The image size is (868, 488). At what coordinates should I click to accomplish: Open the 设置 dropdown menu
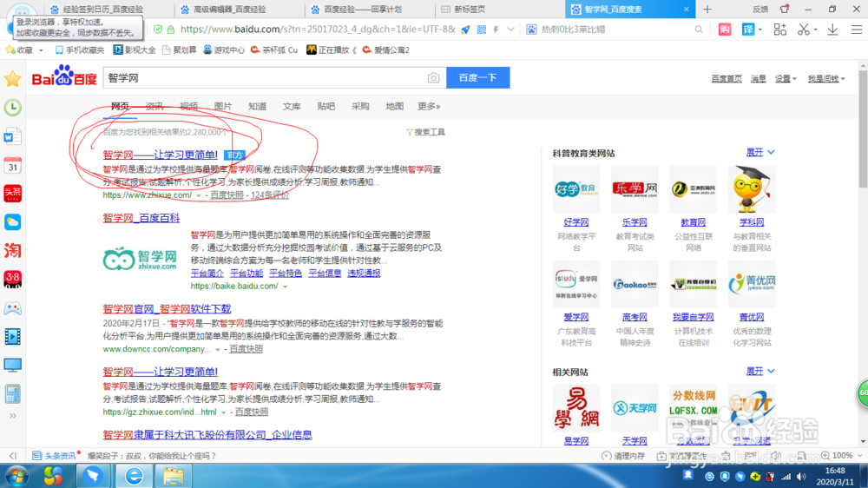(x=786, y=79)
